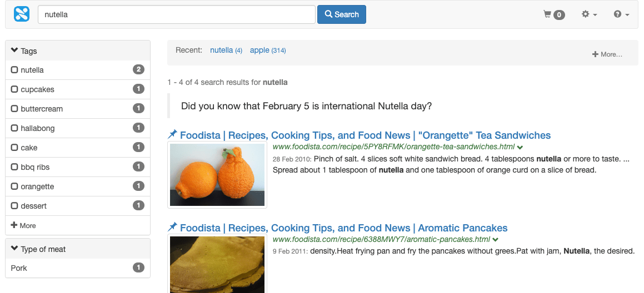Click the orange fruit thumbnail image
Screen dimensions: 644x293
pos(217,175)
